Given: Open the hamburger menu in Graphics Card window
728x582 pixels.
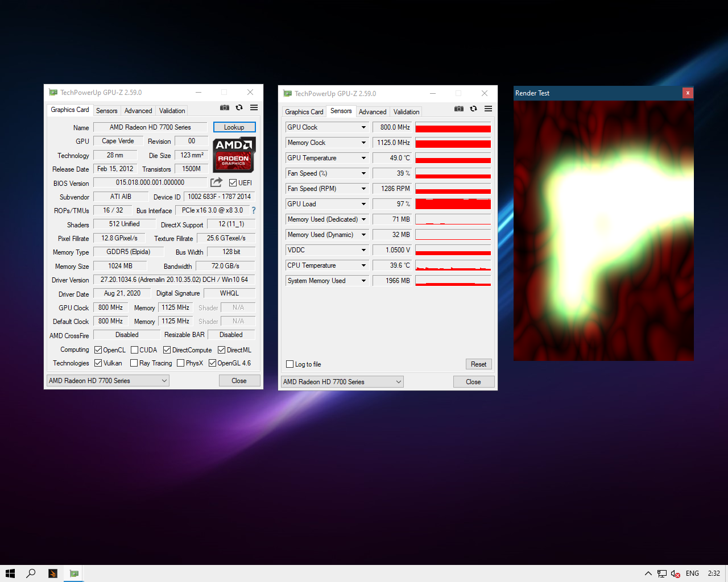Looking at the screenshot, I should click(x=254, y=107).
